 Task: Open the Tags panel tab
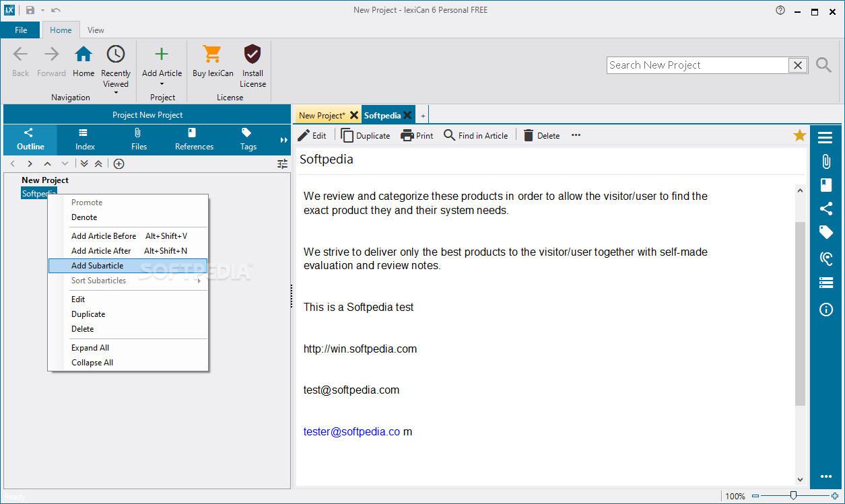click(248, 139)
